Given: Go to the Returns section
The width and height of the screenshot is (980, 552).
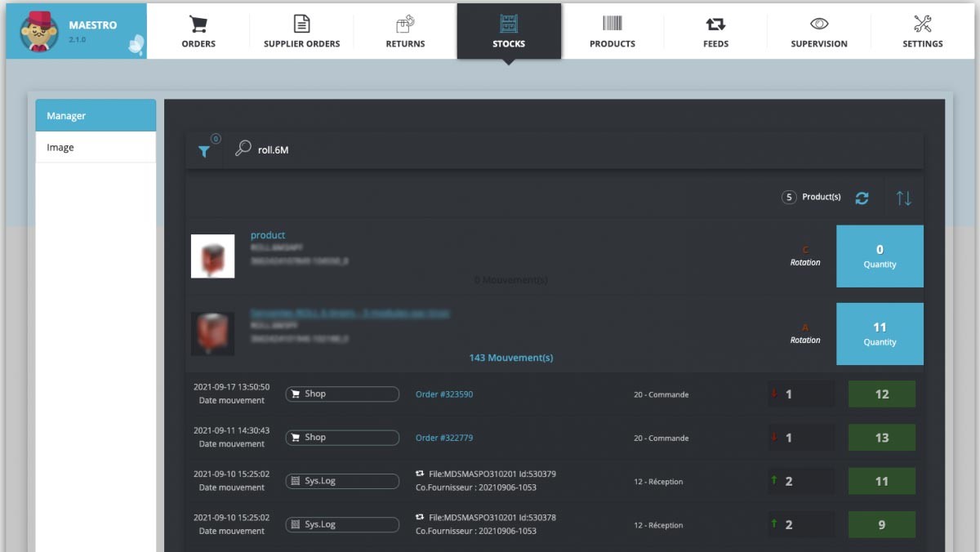Looking at the screenshot, I should (405, 32).
